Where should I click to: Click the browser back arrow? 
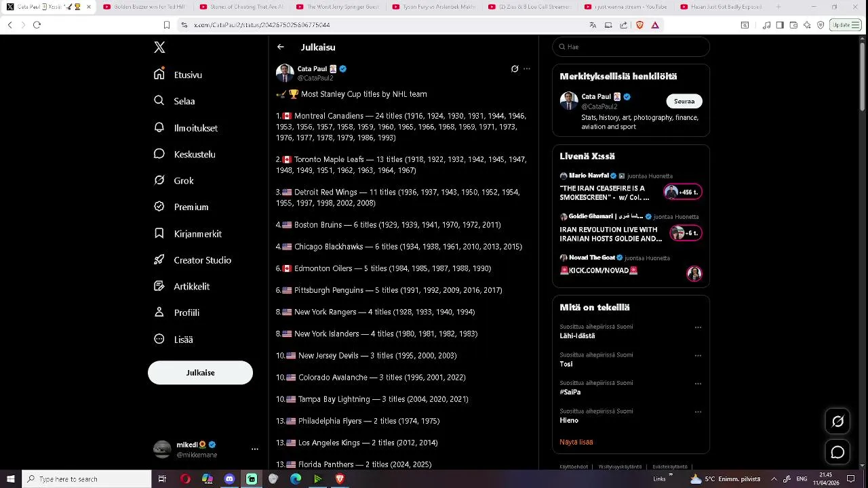(x=9, y=24)
